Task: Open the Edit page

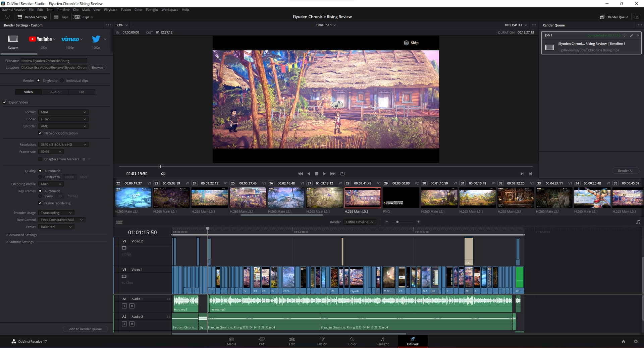Action: [x=292, y=341]
